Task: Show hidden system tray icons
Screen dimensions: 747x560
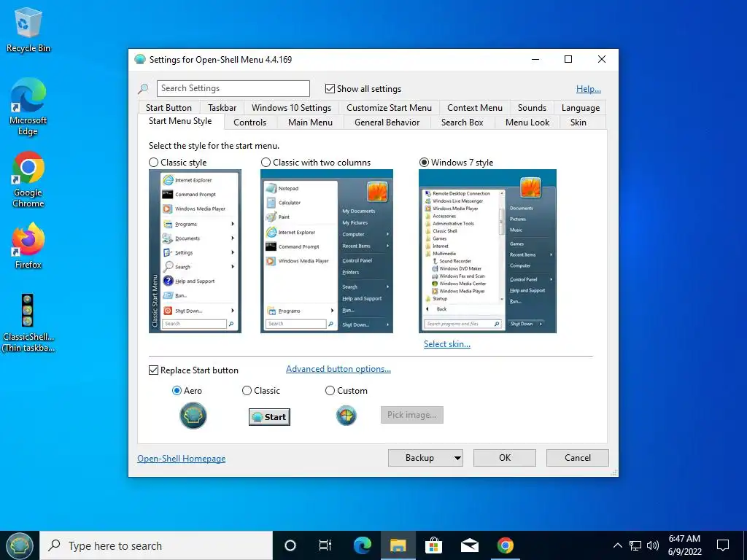Action: point(617,545)
